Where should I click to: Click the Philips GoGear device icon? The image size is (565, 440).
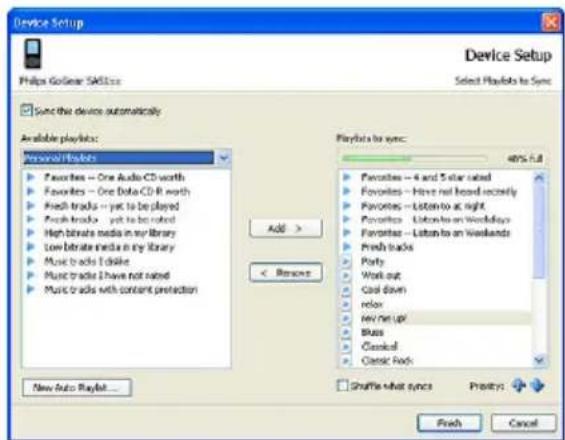32,54
